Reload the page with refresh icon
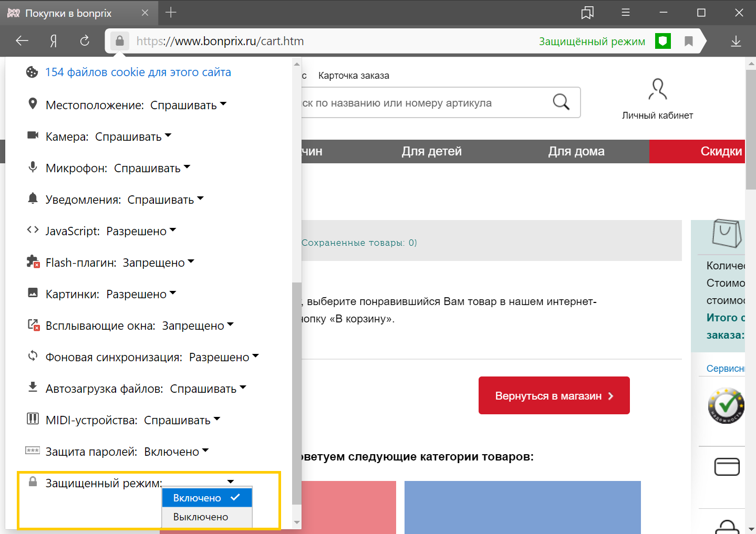 tap(85, 41)
